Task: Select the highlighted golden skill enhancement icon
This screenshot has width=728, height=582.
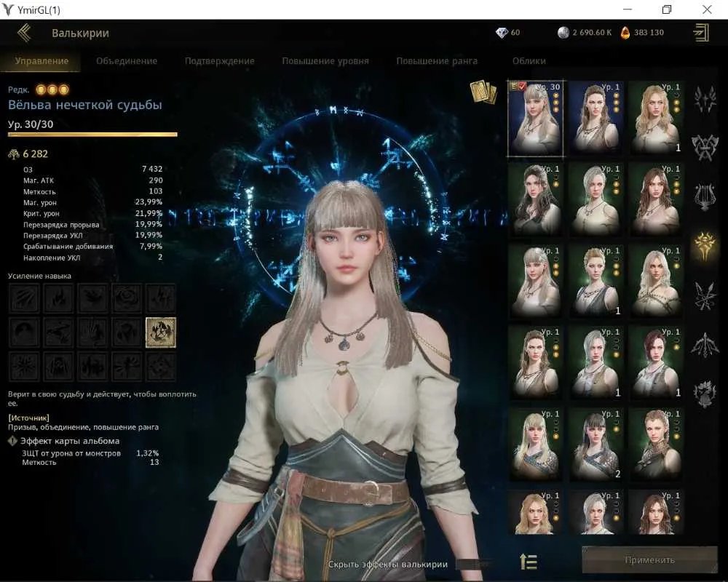Action: click(161, 332)
